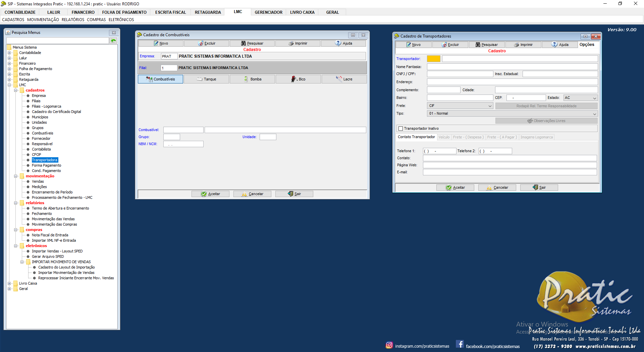Enable the Transportador Inativo checkbox
Image resolution: width=644 pixels, height=352 pixels.
pos(400,128)
